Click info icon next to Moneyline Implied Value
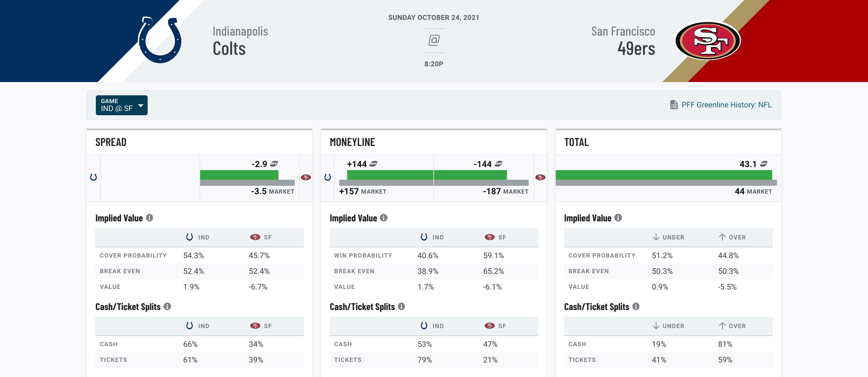Image resolution: width=868 pixels, height=377 pixels. point(384,218)
